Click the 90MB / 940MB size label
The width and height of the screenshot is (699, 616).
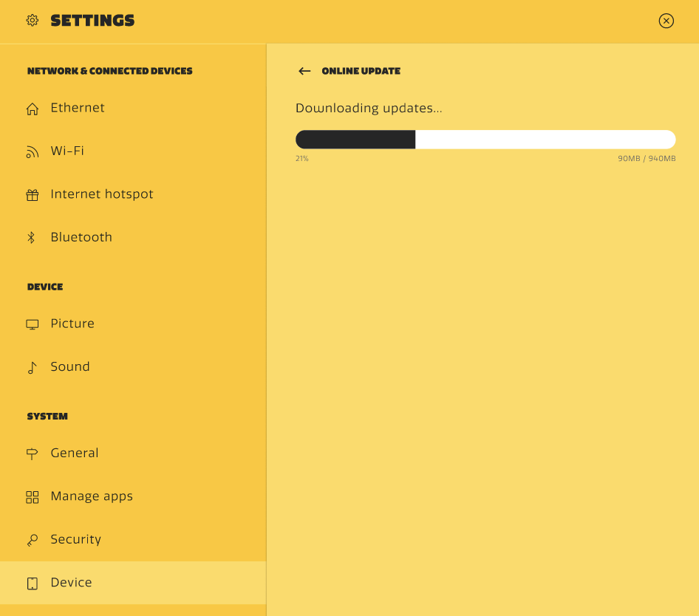pyautogui.click(x=647, y=158)
